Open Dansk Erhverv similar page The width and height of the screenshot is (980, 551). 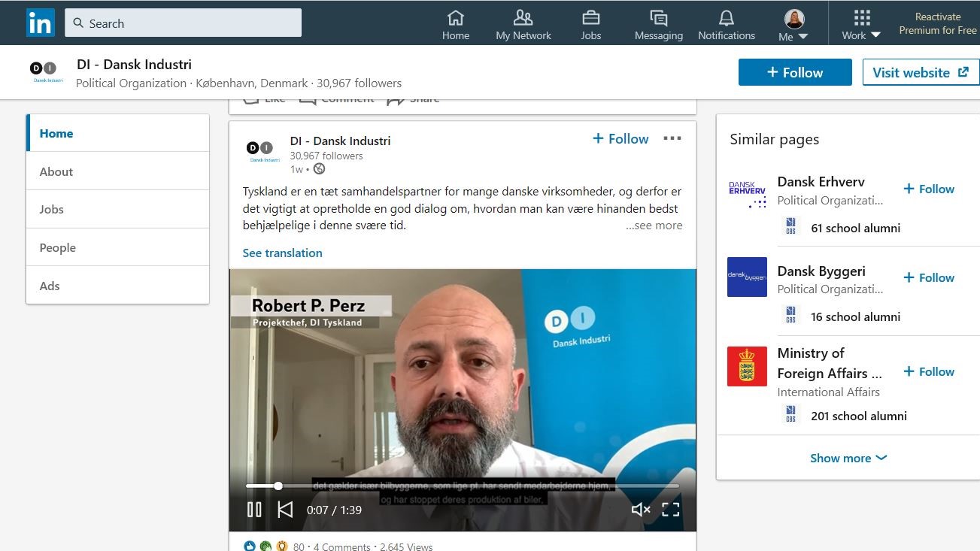point(821,181)
